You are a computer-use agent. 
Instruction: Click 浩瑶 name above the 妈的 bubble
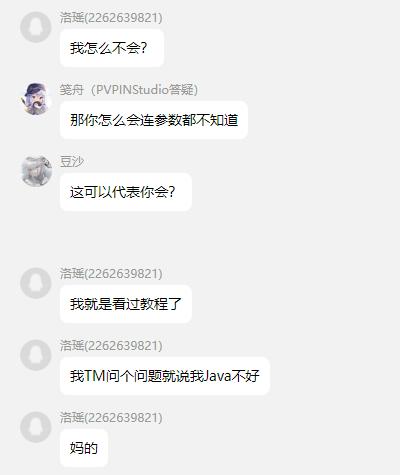point(111,418)
